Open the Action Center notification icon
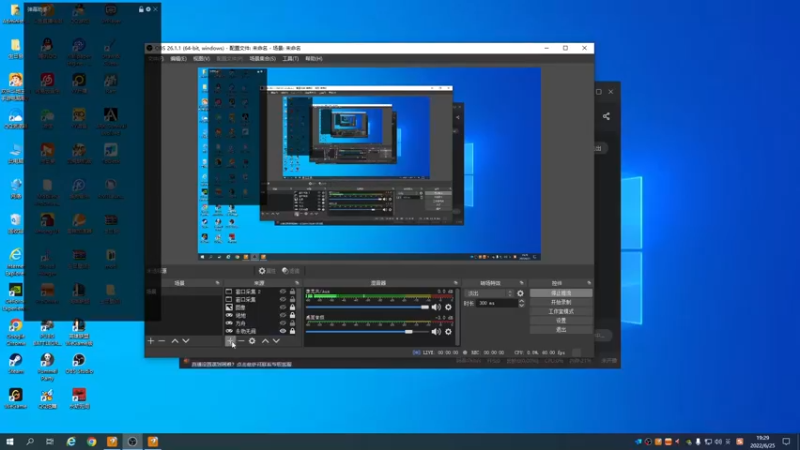Screen dimensions: 800x450 coord(786,441)
